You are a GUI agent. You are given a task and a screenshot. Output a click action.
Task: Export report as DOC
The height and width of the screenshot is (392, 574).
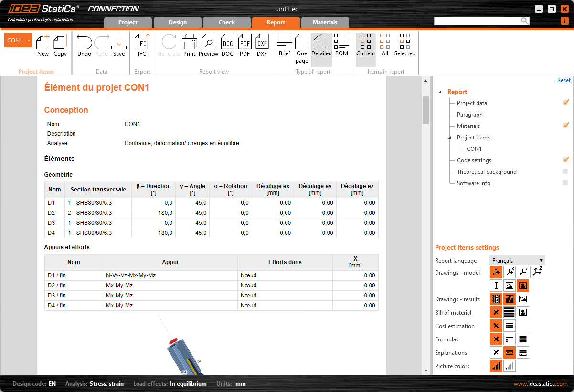(x=227, y=46)
